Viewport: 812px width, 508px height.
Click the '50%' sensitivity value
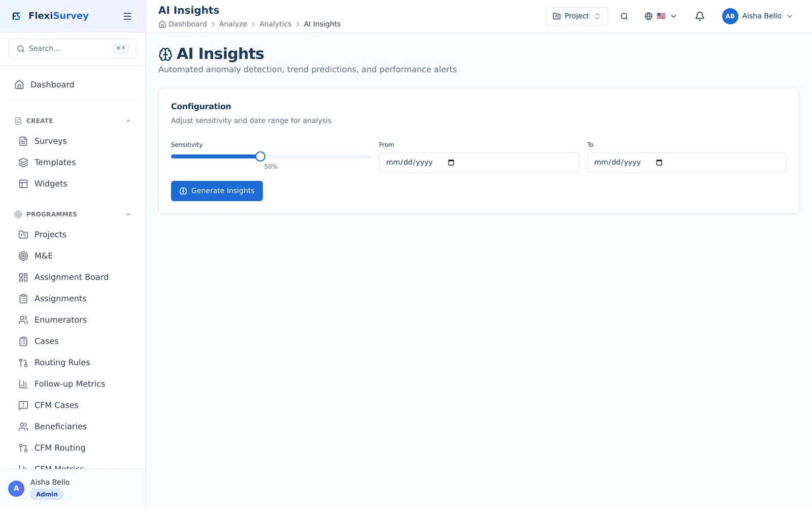pyautogui.click(x=271, y=167)
